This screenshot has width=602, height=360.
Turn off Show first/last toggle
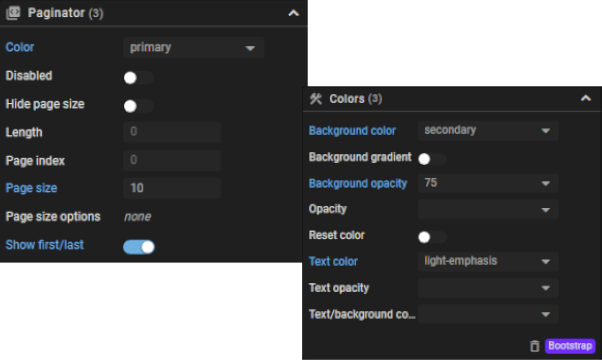coord(139,247)
